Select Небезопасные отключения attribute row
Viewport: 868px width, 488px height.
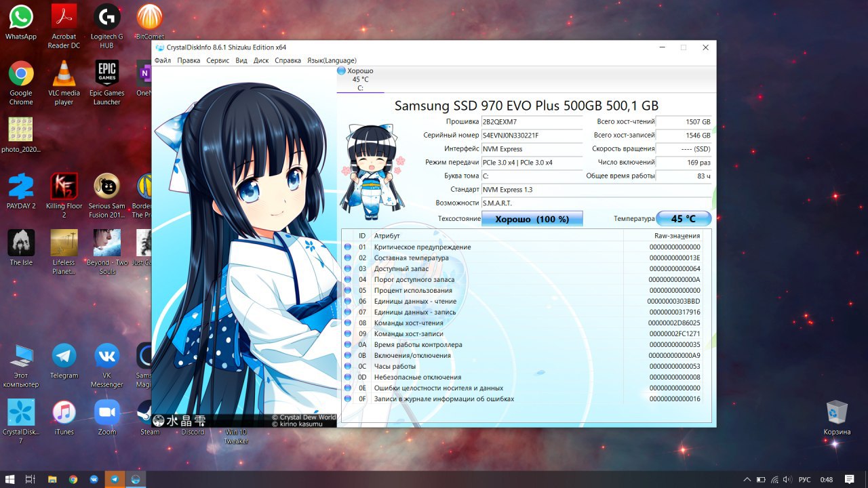[x=523, y=378]
